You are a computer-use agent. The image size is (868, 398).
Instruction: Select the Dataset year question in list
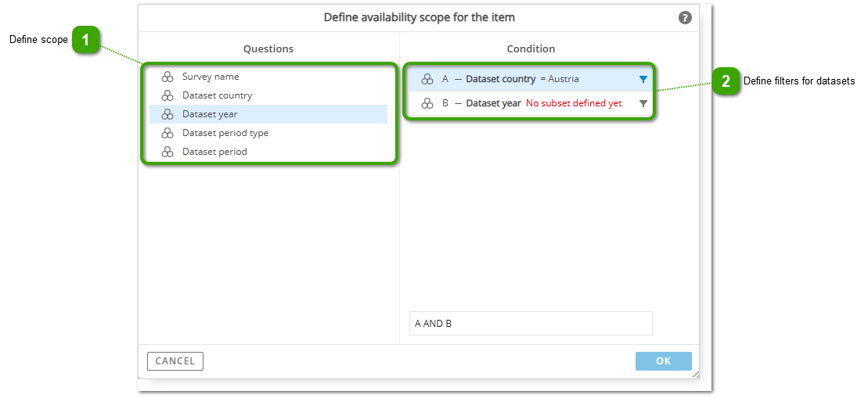coord(268,114)
